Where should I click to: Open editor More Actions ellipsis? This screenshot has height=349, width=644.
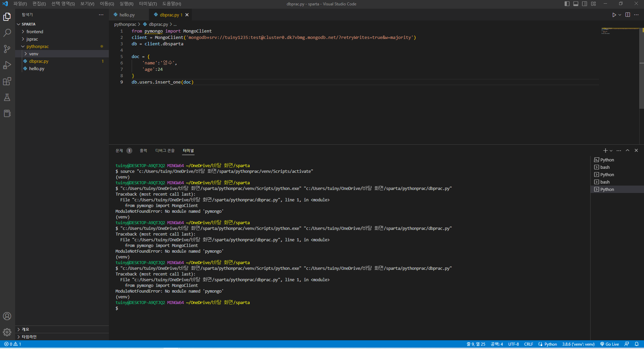(636, 15)
